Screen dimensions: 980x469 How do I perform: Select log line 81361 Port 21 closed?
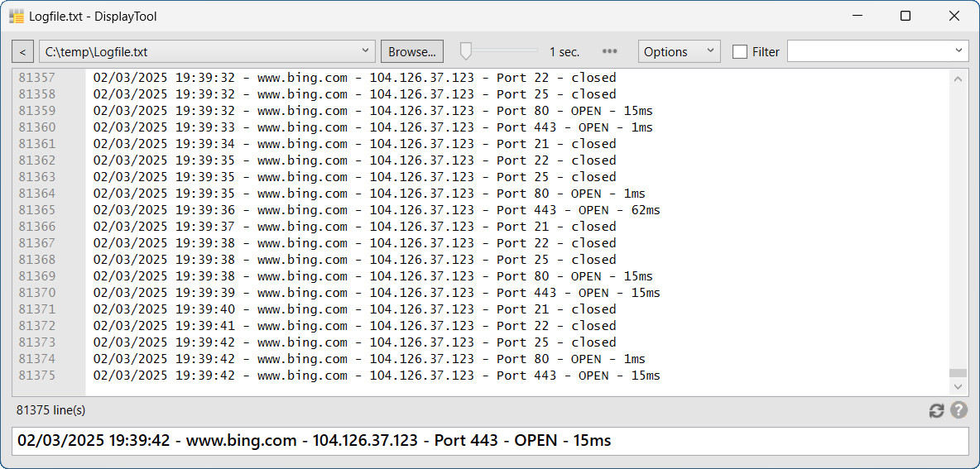[354, 144]
